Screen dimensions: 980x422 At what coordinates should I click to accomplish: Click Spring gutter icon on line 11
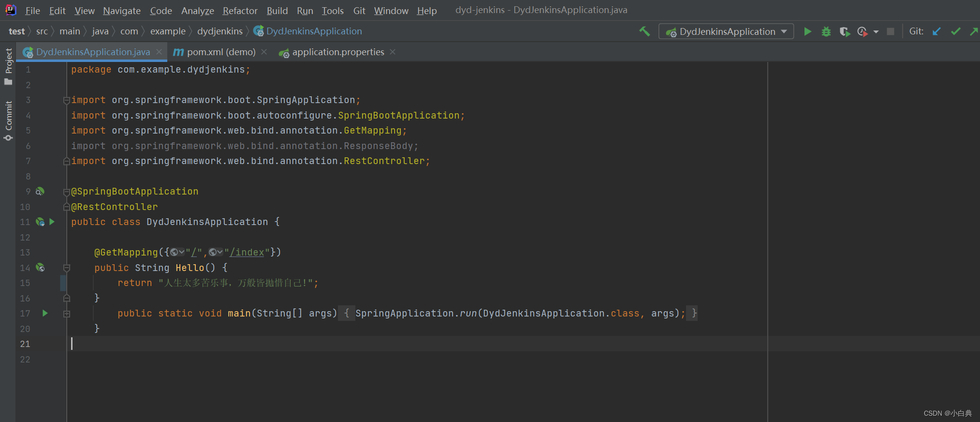click(40, 222)
